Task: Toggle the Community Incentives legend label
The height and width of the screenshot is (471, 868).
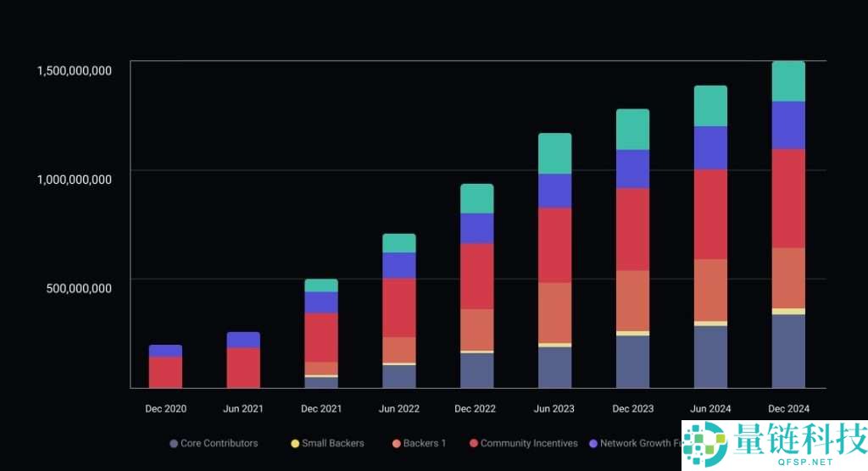Action: click(529, 444)
